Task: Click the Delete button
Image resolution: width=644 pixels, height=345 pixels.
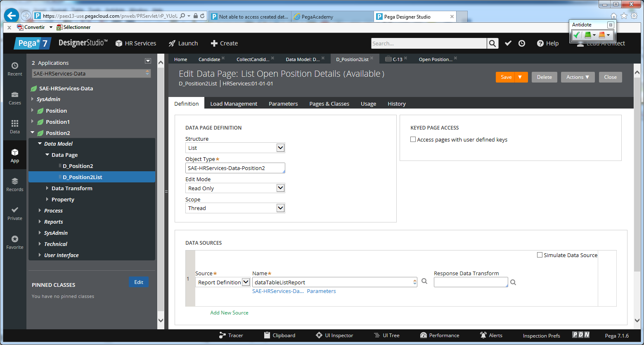Action: coord(545,77)
